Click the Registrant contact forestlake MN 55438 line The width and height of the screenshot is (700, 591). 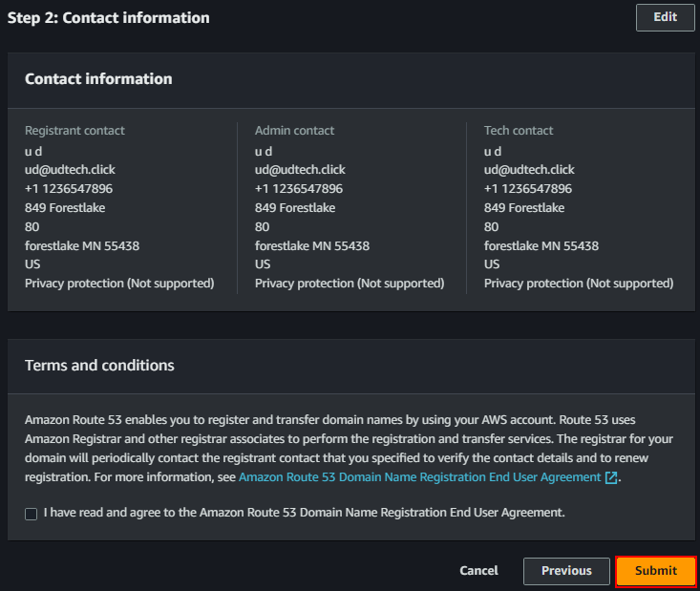click(x=82, y=246)
